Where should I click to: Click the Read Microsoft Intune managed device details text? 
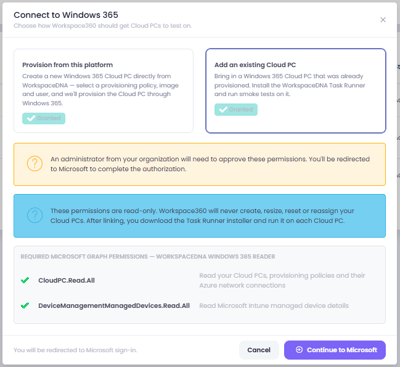[274, 306]
